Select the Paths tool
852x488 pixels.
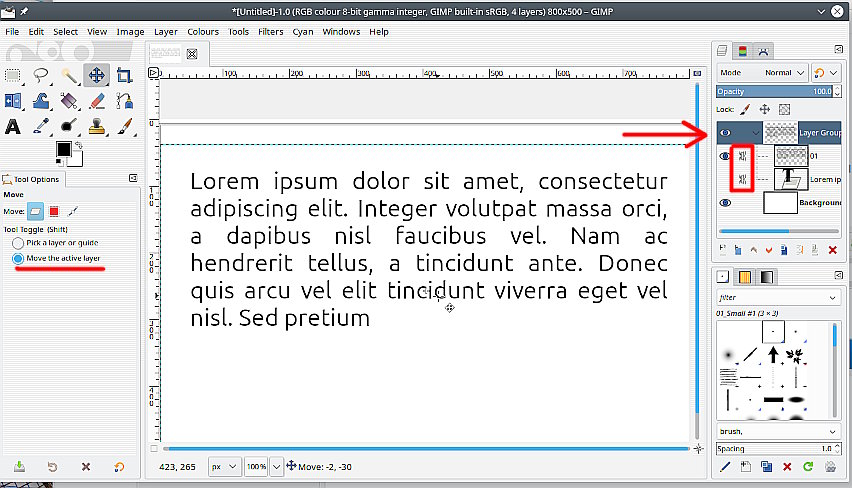point(124,101)
